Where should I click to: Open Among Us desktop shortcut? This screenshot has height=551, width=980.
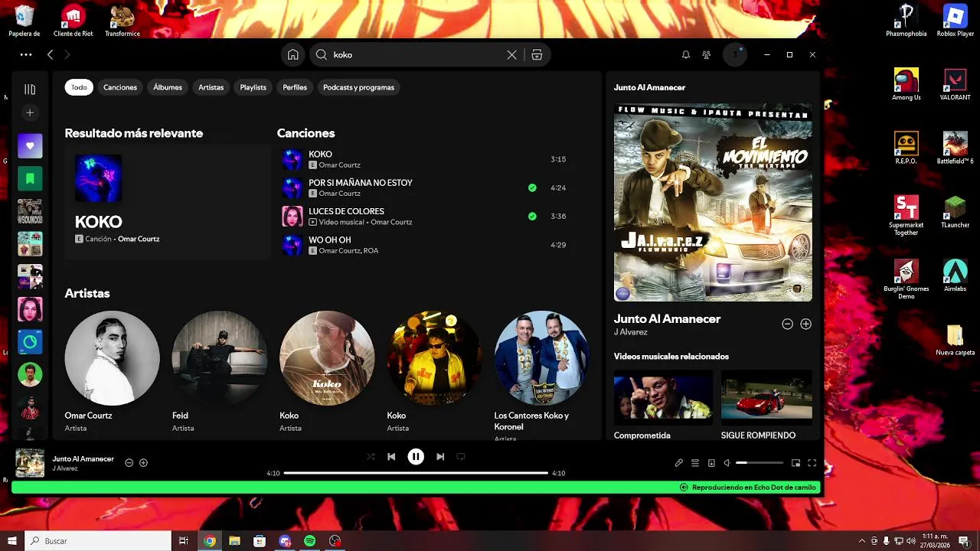pyautogui.click(x=906, y=84)
